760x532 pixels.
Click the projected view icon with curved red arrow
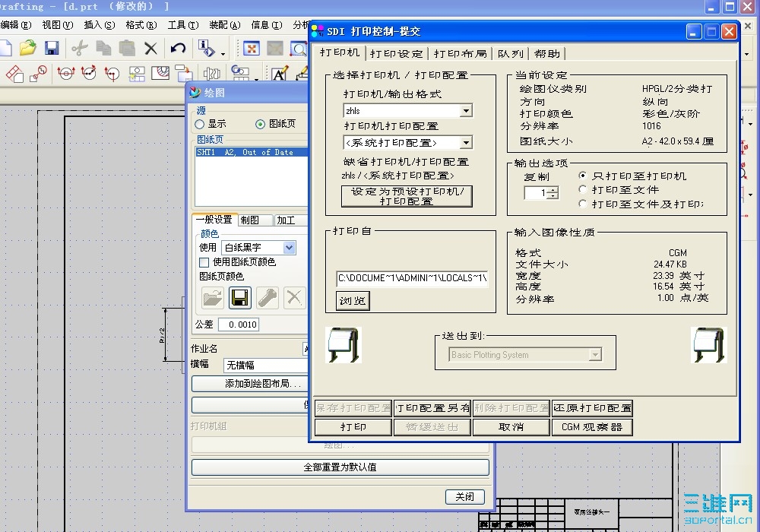coord(89,74)
